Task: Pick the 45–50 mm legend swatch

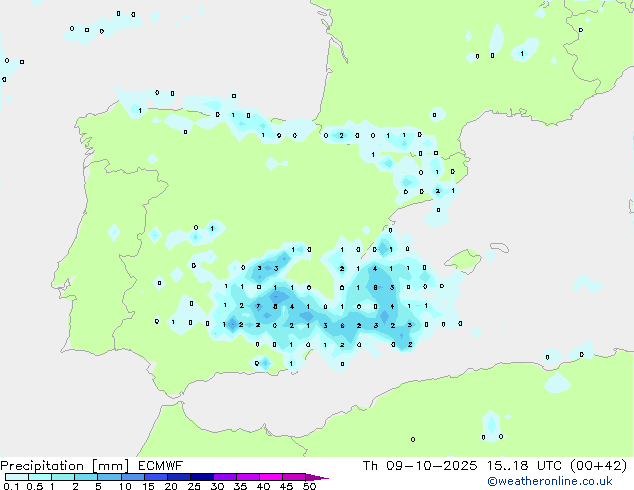Action: click(294, 477)
